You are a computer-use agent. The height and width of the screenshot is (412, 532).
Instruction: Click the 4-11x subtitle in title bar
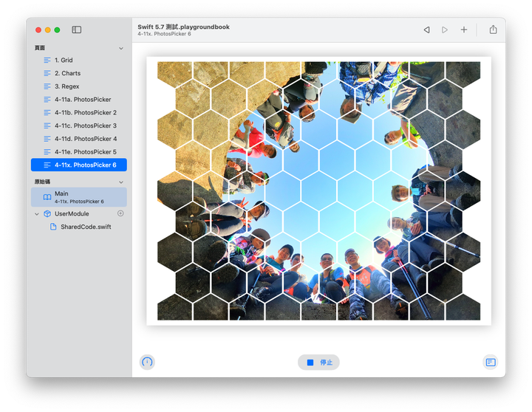(x=164, y=34)
